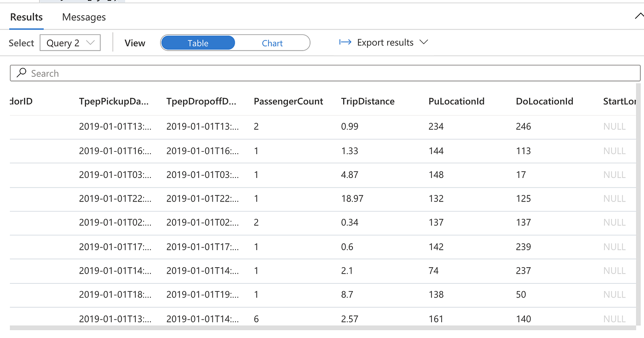Click pickup time 2019-01-01T03 cell

pyautogui.click(x=115, y=175)
